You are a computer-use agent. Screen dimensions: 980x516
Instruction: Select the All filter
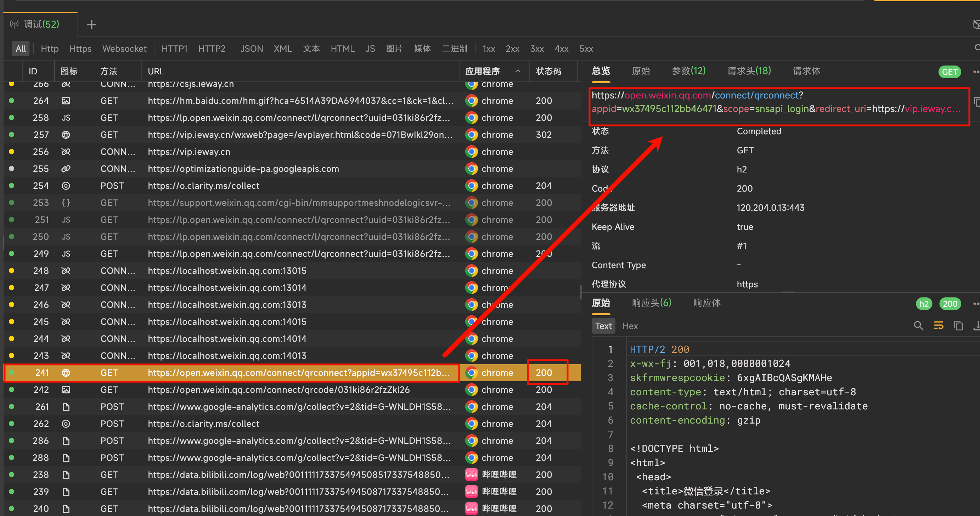point(21,49)
